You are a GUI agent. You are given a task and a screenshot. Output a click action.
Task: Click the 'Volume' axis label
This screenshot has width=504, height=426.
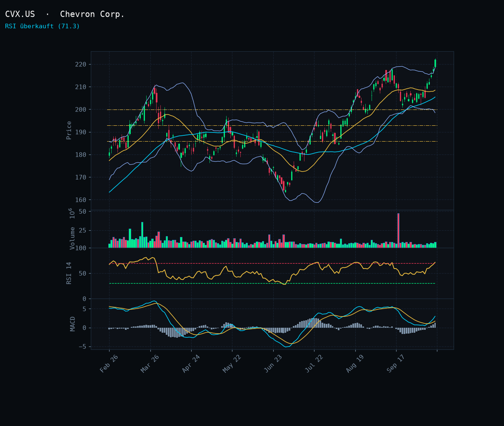72,238
